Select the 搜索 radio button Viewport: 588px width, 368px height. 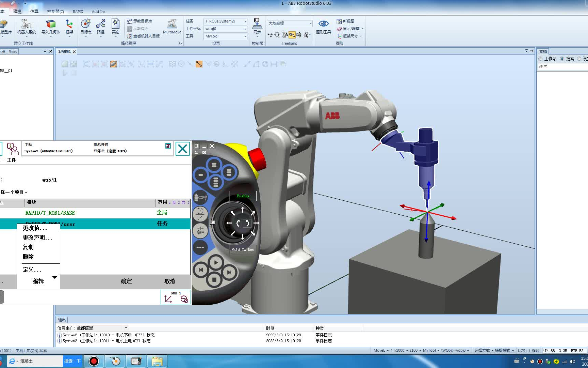[x=562, y=59]
